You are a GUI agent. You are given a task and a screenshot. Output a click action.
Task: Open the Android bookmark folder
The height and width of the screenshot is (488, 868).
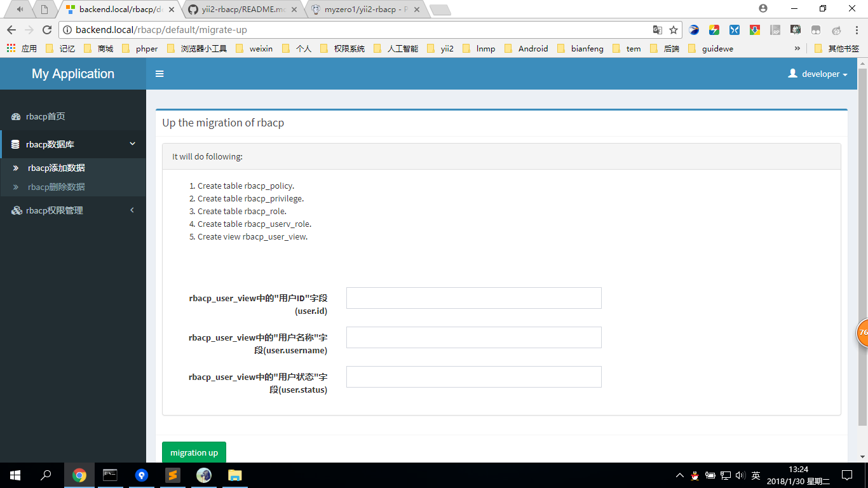(x=526, y=48)
